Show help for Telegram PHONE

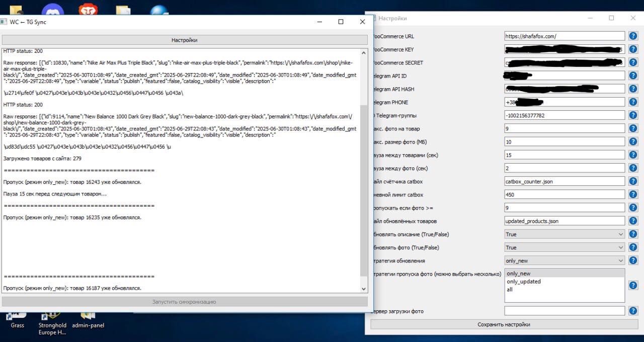[x=633, y=102]
